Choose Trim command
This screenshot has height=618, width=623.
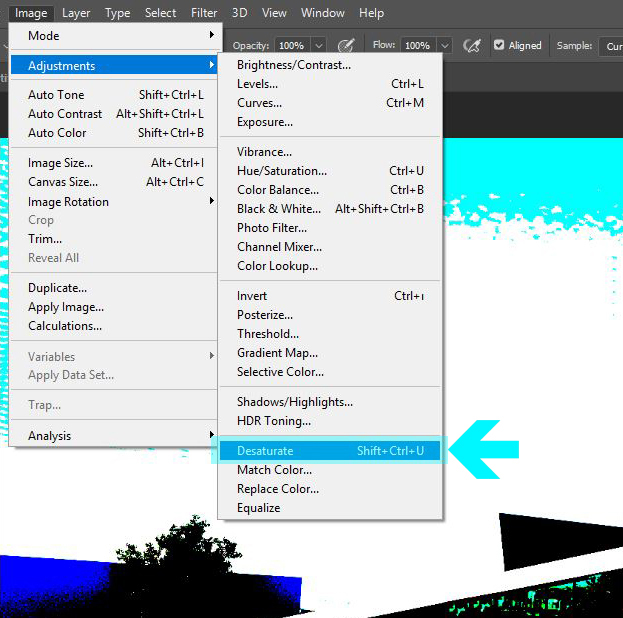tap(114, 239)
